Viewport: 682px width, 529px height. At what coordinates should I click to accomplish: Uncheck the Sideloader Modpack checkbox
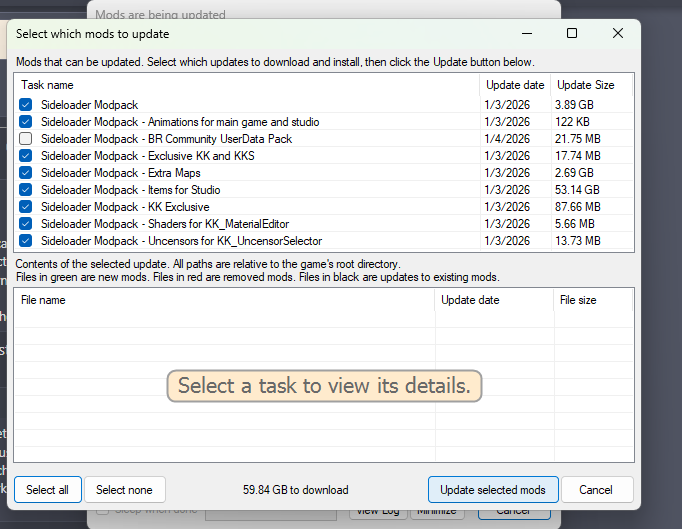(x=25, y=105)
